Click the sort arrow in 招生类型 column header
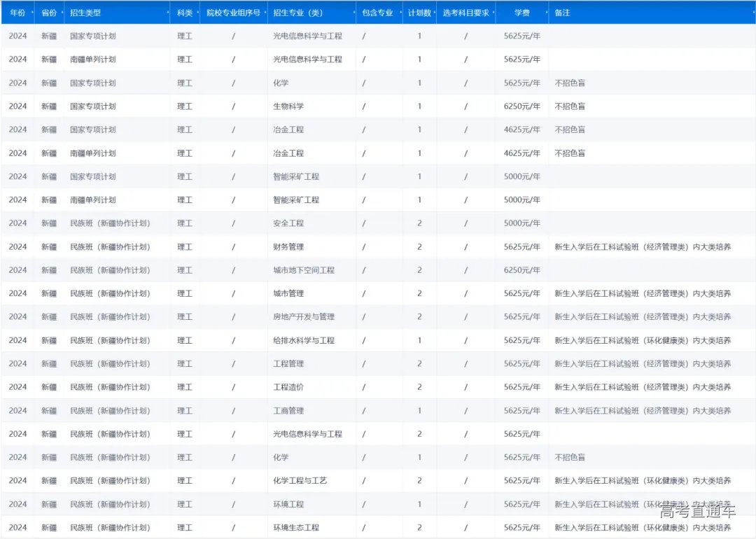756x539 pixels. [168, 13]
